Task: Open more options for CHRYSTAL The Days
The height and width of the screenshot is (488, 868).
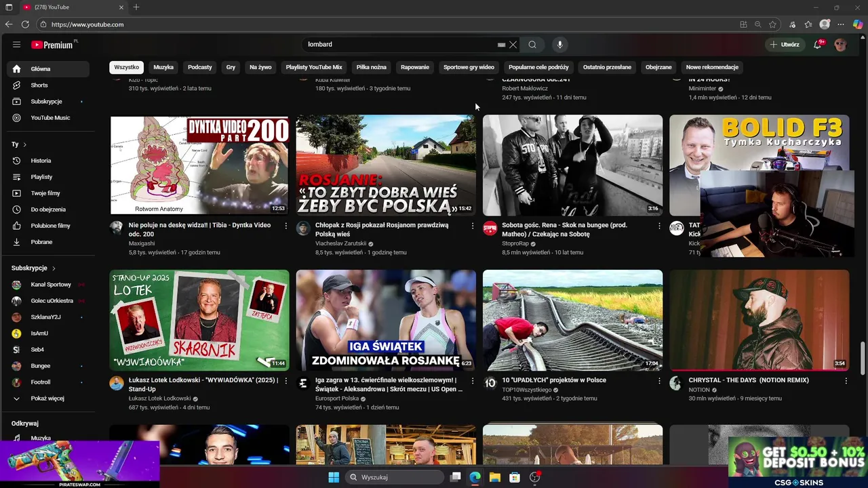Action: pyautogui.click(x=846, y=381)
